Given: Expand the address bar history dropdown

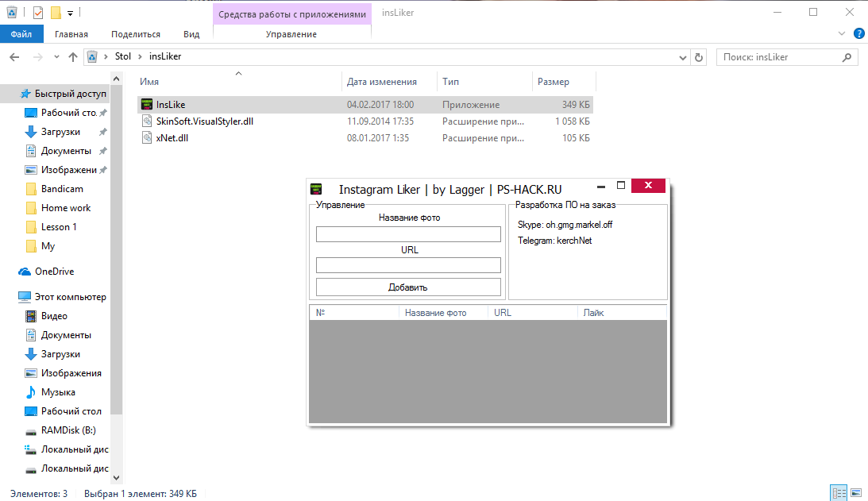Looking at the screenshot, I should 682,57.
